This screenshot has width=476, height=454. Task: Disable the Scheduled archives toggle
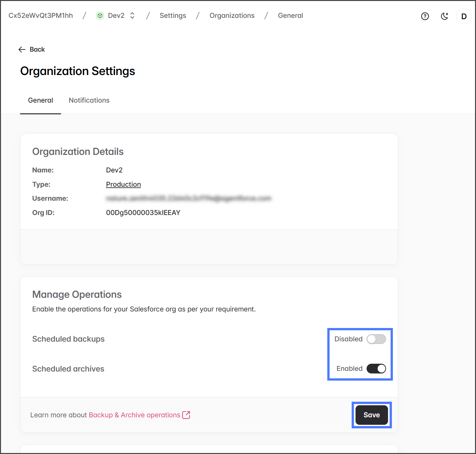click(376, 369)
